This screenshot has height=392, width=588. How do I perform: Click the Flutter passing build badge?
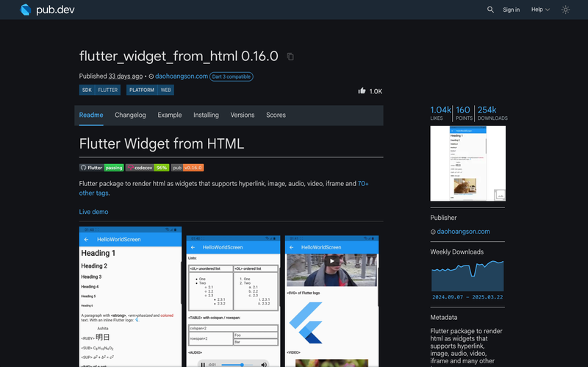click(x=101, y=168)
